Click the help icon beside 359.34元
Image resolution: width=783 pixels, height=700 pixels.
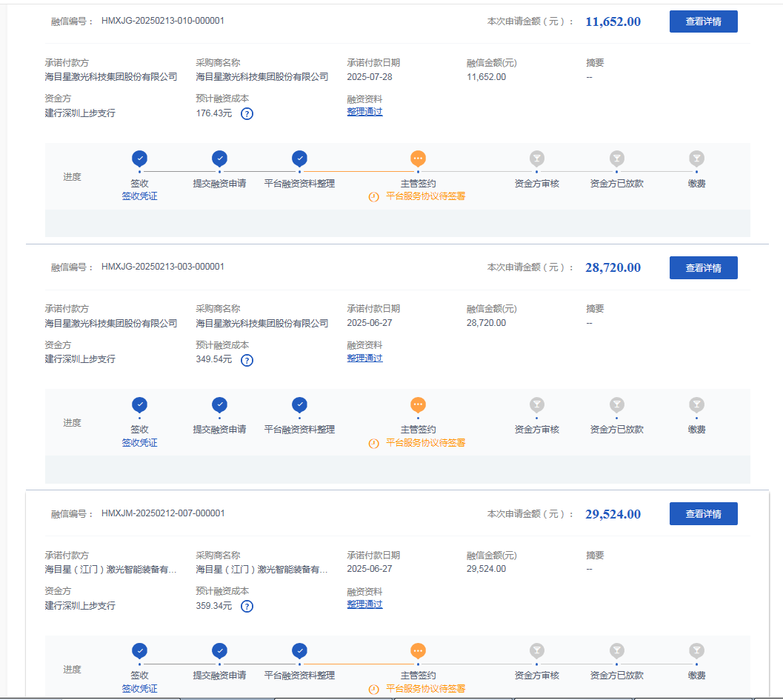247,606
